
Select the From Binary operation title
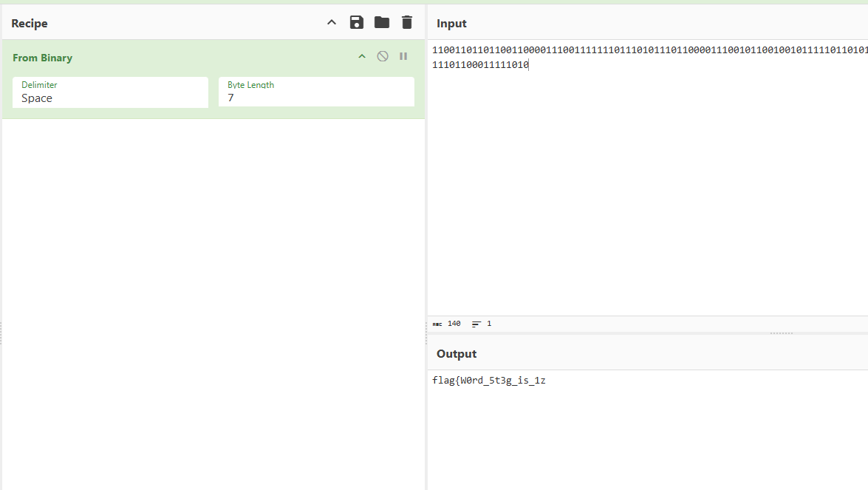click(42, 58)
